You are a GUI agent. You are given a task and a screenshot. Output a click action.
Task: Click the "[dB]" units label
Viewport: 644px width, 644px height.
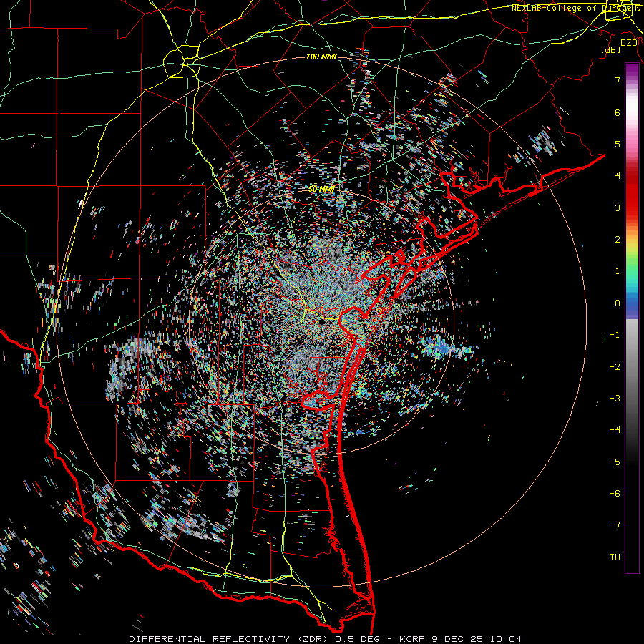point(611,49)
